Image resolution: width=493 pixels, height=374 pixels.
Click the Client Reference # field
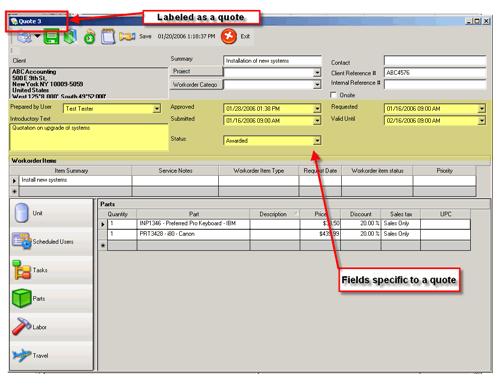[435, 73]
